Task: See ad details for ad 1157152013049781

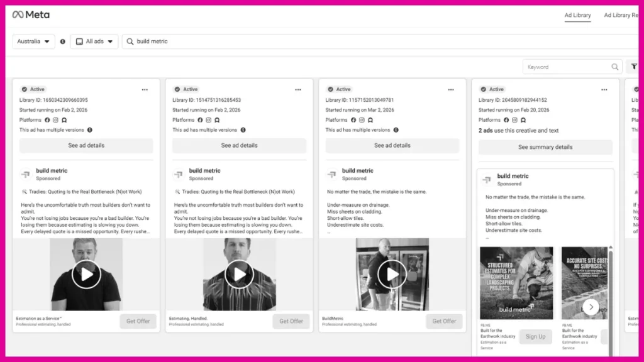Action: (392, 145)
